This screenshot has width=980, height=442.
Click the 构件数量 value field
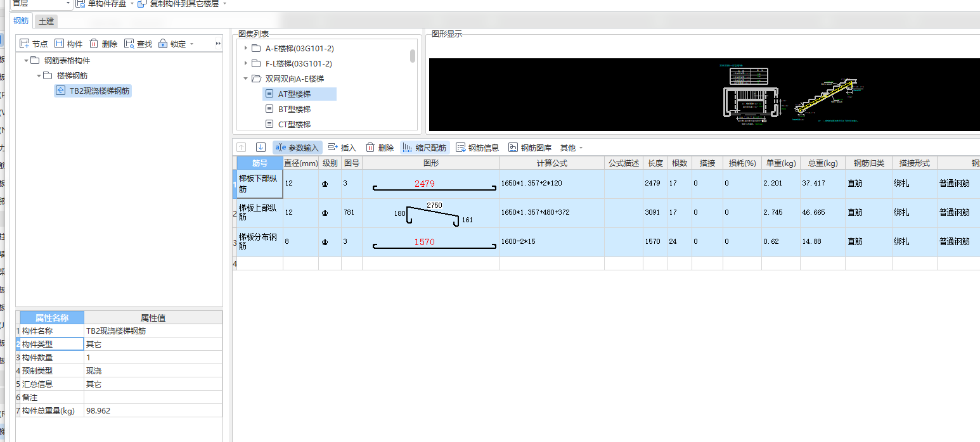(153, 357)
